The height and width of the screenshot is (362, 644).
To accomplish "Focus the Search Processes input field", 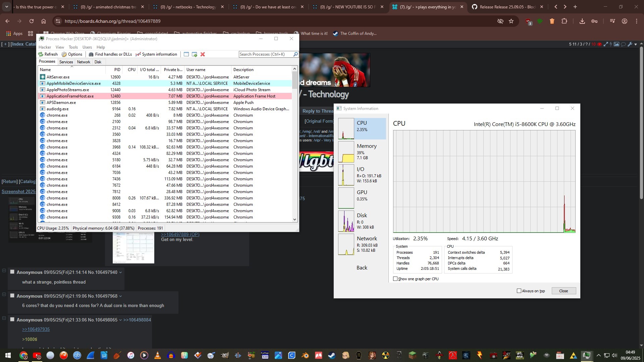I will (266, 54).
